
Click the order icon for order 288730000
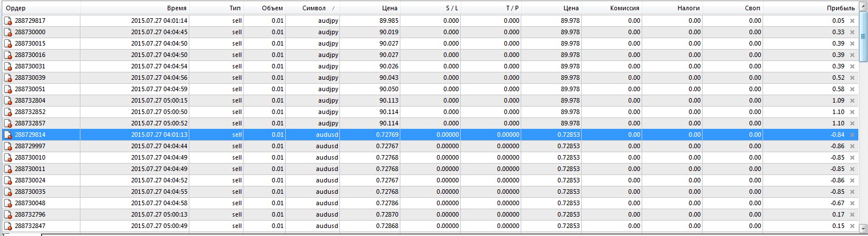8,32
